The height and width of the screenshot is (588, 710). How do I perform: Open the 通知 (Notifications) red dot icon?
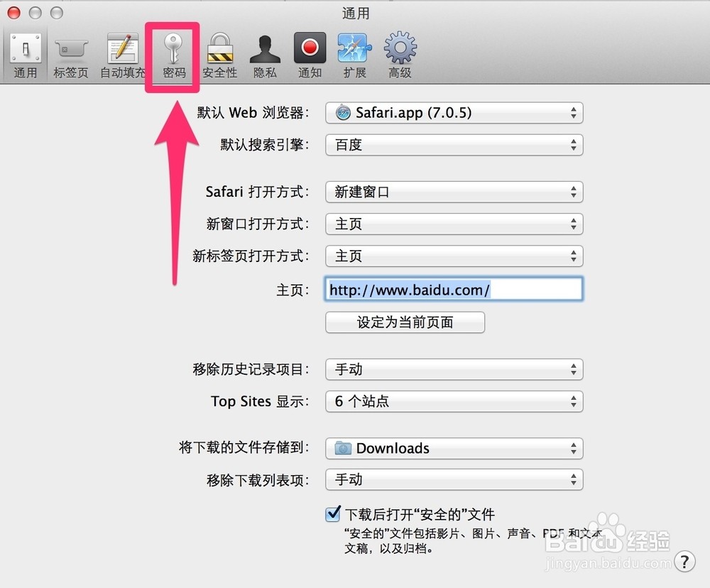310,55
